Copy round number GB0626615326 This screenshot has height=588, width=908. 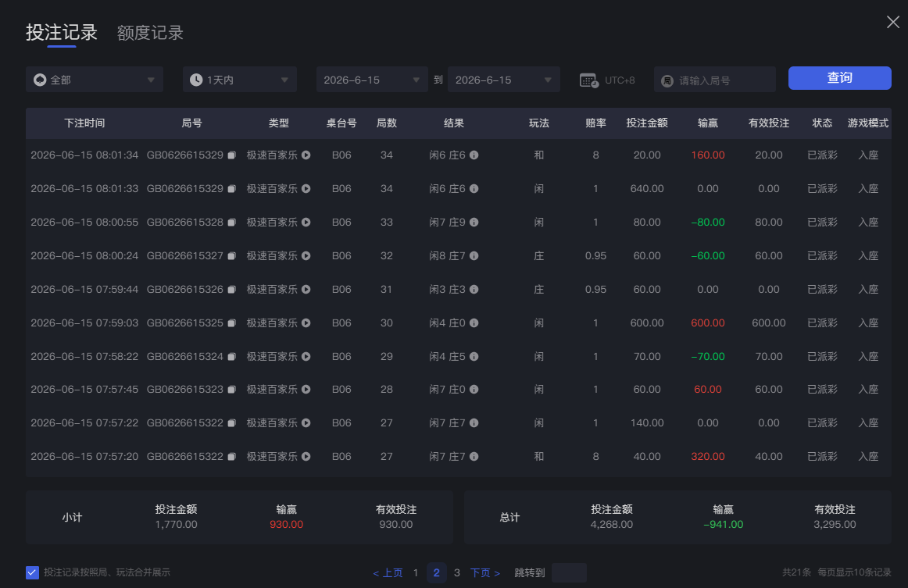(x=231, y=290)
